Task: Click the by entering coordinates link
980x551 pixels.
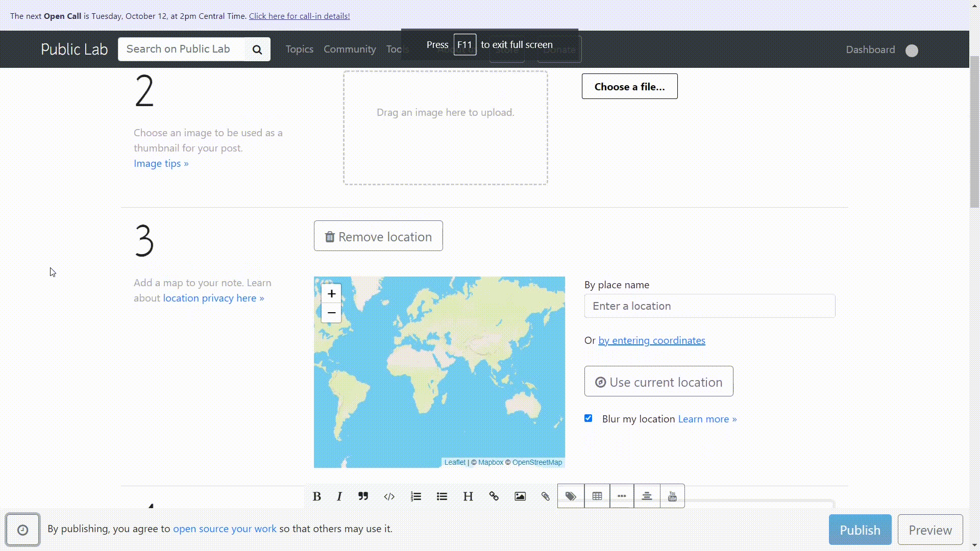Action: click(x=651, y=340)
